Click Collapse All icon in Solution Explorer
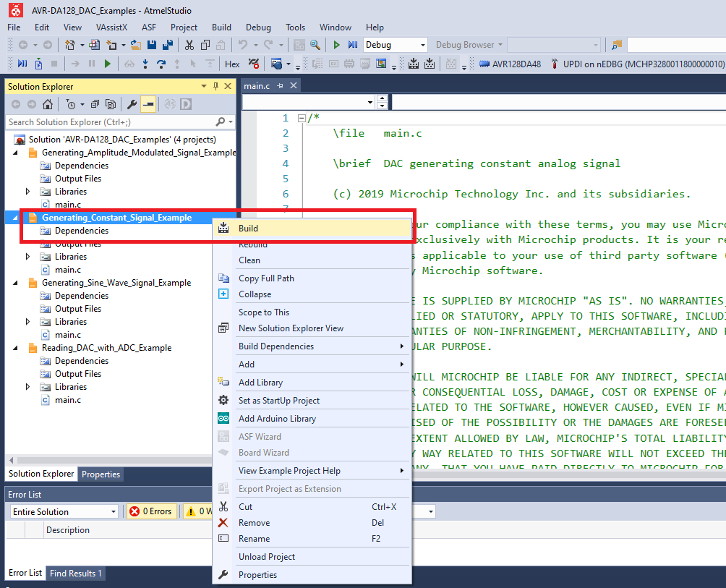 tap(95, 104)
